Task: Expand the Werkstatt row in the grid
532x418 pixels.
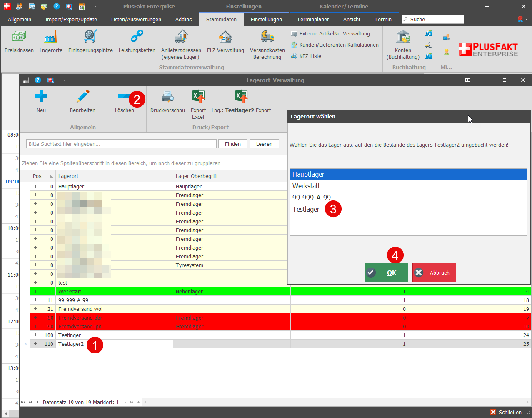Action: (x=35, y=291)
